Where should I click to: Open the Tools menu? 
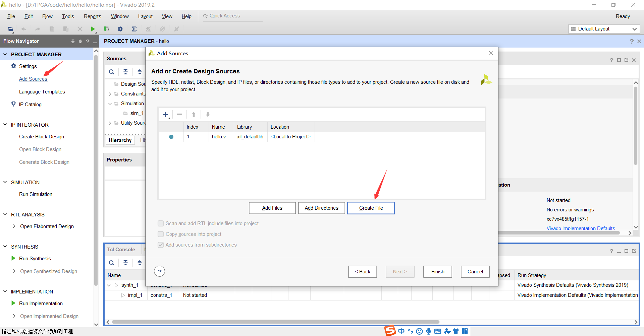[68, 16]
